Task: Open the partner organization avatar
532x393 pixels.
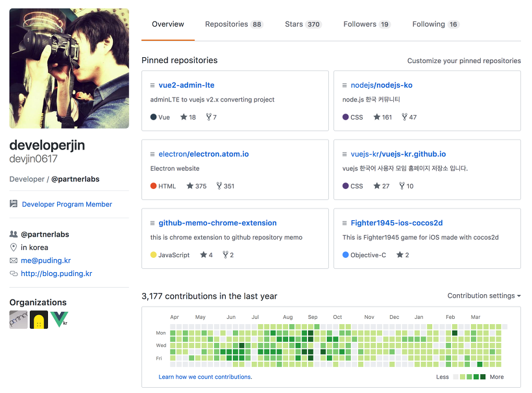Action: tap(18, 320)
